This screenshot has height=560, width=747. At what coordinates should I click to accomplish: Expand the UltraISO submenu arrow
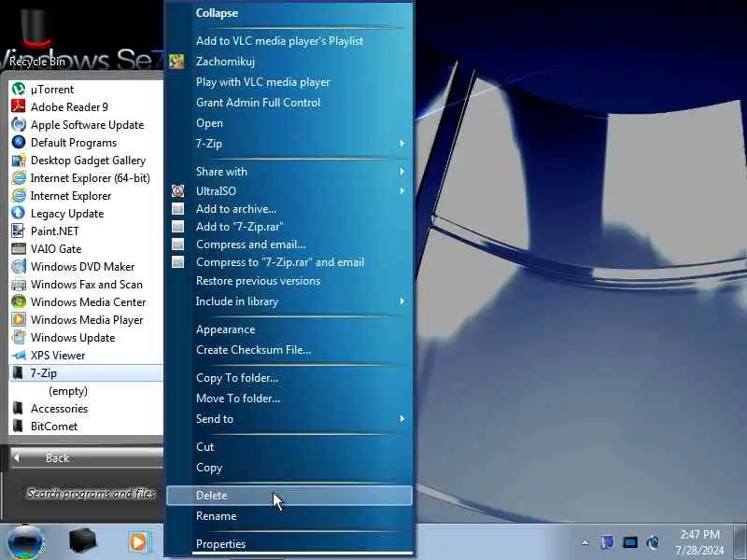[x=402, y=191]
